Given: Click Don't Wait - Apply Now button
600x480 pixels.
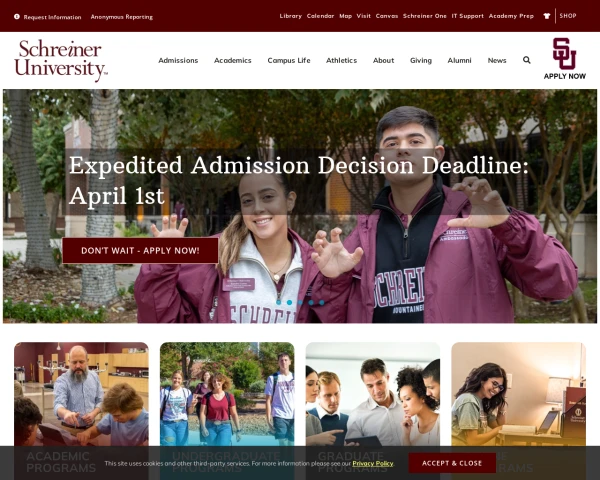Looking at the screenshot, I should point(140,251).
